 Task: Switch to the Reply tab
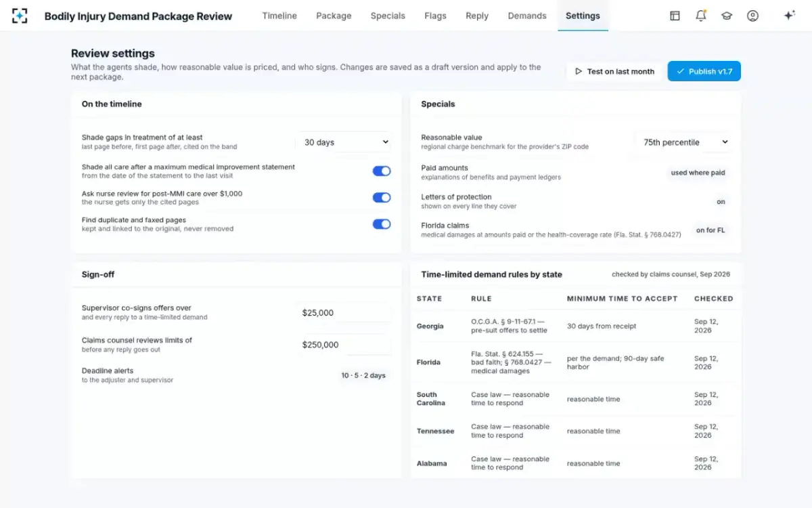(477, 16)
